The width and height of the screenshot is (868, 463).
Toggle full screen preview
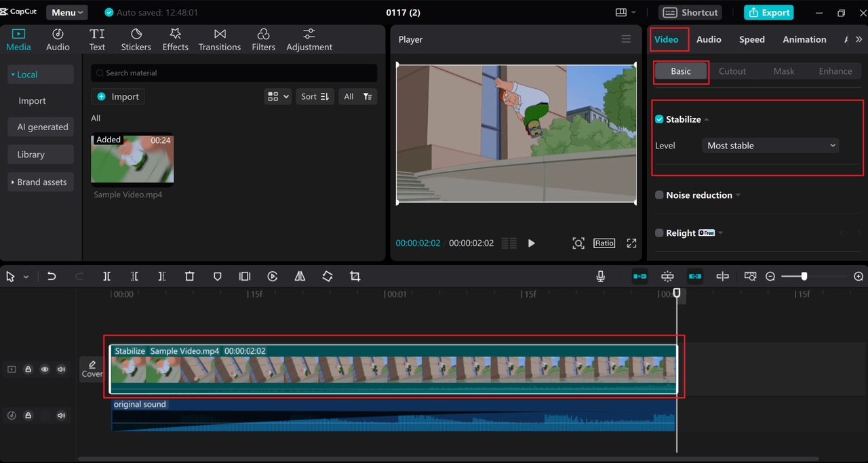631,243
